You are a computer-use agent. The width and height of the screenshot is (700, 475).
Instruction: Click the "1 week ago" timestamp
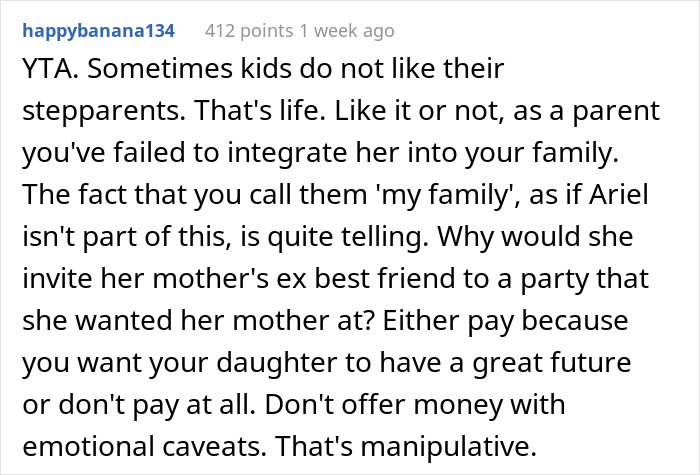click(345, 31)
